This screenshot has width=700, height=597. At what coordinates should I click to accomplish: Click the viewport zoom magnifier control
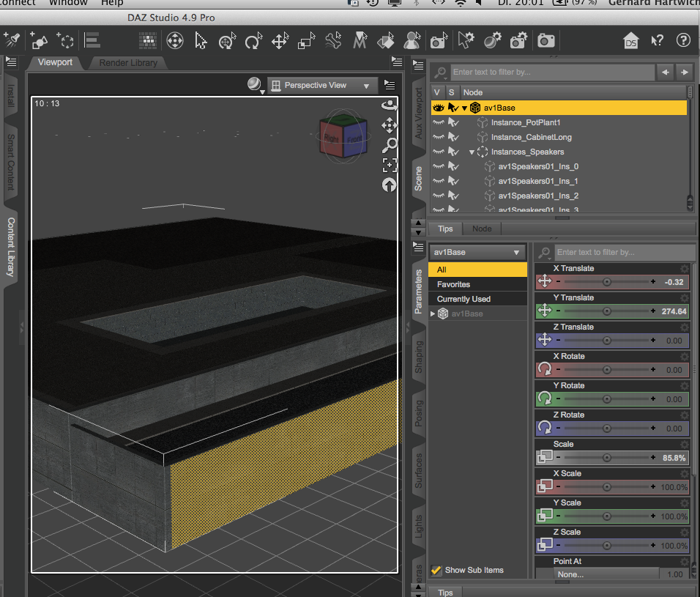(390, 145)
